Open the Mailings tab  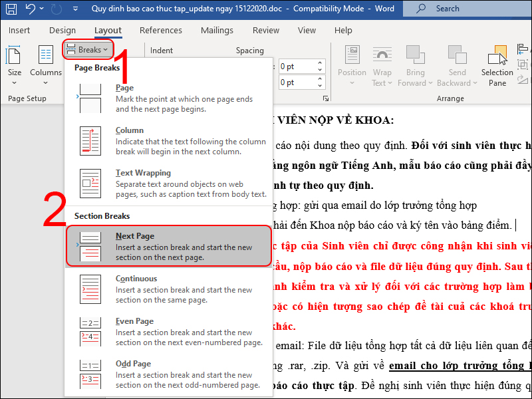coord(217,31)
